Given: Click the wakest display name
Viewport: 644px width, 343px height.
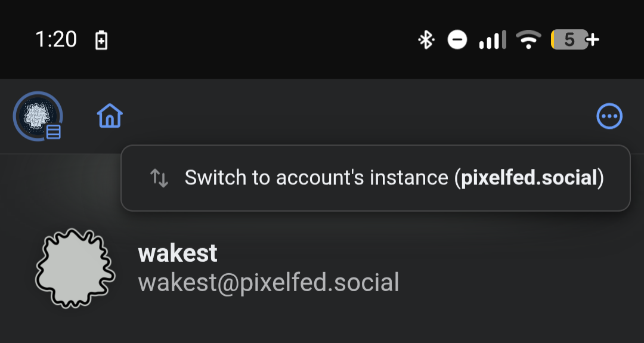Looking at the screenshot, I should pyautogui.click(x=178, y=254).
